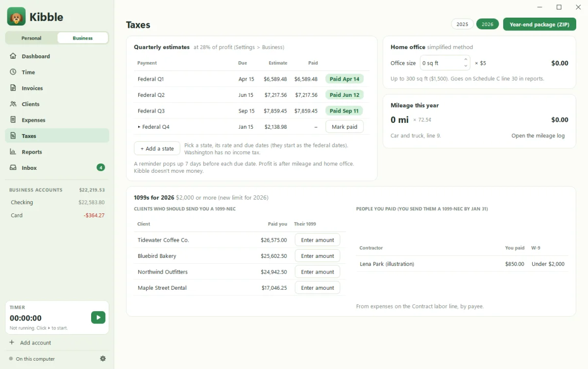This screenshot has width=588, height=369.
Task: Click the Tidewater Coffee Co. client name
Action: tap(163, 240)
